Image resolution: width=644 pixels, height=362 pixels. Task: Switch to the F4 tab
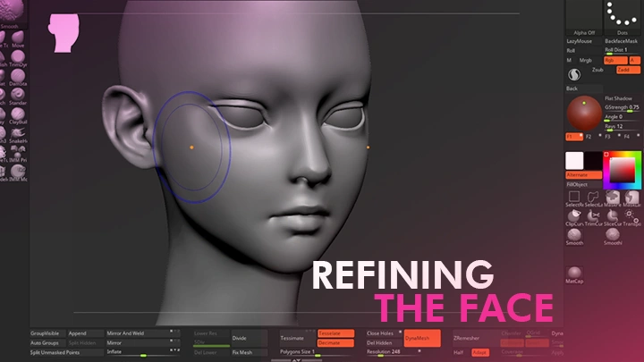(x=631, y=137)
